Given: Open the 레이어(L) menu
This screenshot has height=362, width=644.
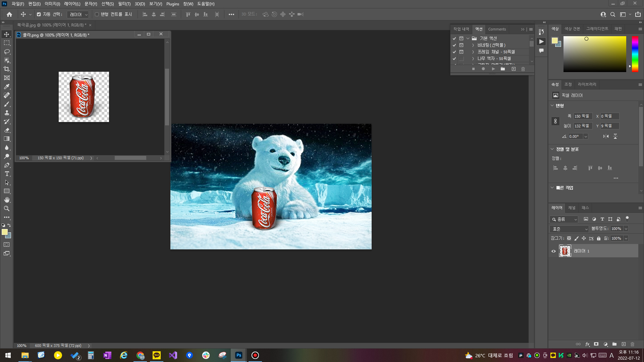Looking at the screenshot, I should click(72, 4).
